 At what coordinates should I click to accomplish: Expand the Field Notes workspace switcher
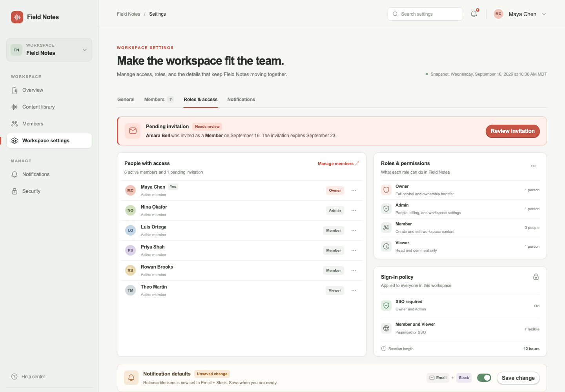(49, 50)
